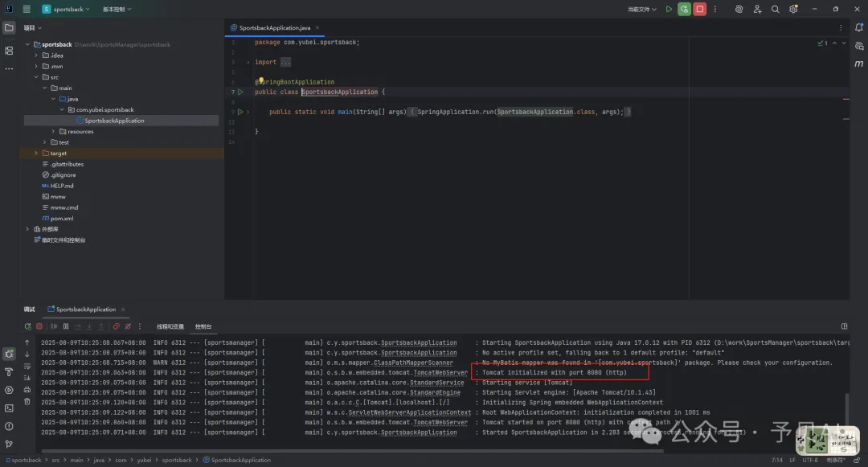Expand the 外部库 node
Screen dimensions: 868x467
27,228
